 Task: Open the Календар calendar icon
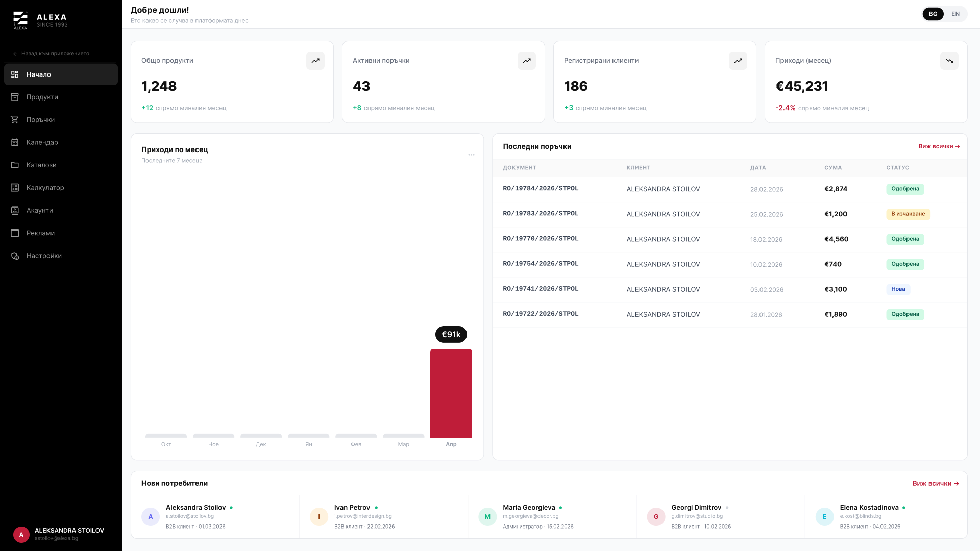[15, 142]
